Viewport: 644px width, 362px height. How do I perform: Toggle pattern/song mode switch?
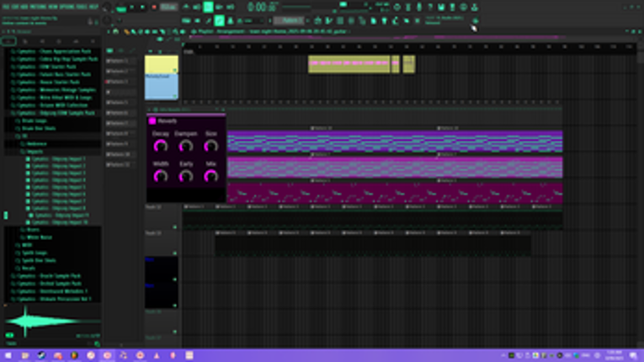pos(121,8)
